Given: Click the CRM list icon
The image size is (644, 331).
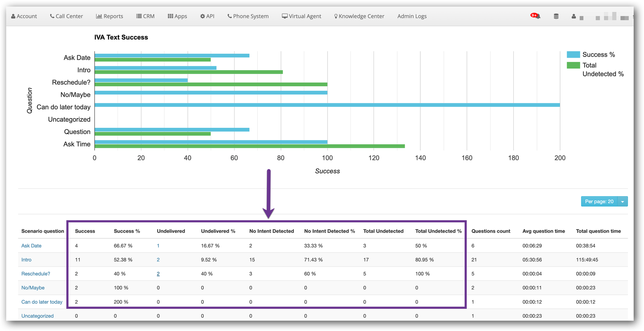Looking at the screenshot, I should coord(139,16).
